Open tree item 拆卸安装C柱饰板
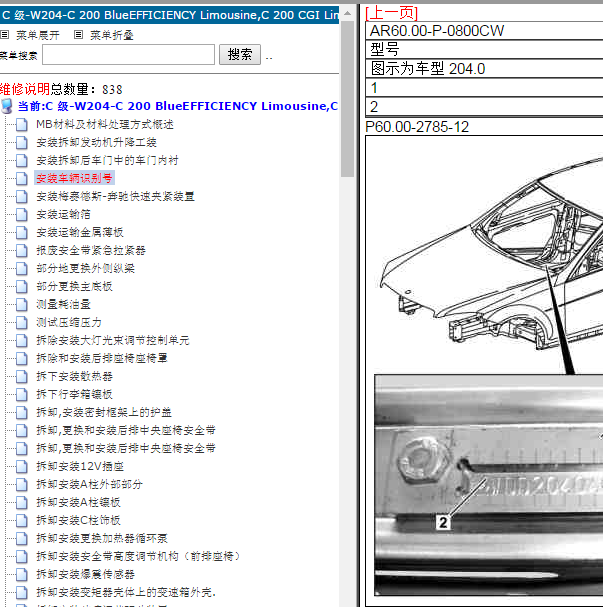Image resolution: width=603 pixels, height=607 pixels. click(x=78, y=521)
